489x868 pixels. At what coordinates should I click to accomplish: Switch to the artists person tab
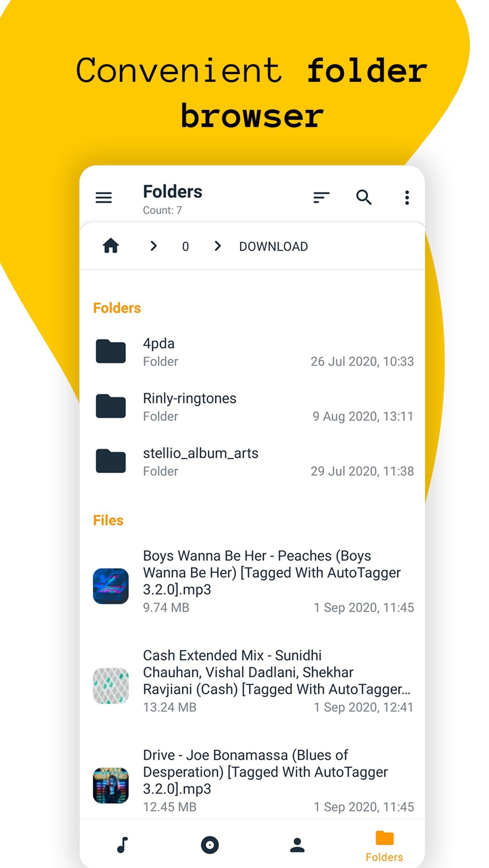pyautogui.click(x=297, y=845)
